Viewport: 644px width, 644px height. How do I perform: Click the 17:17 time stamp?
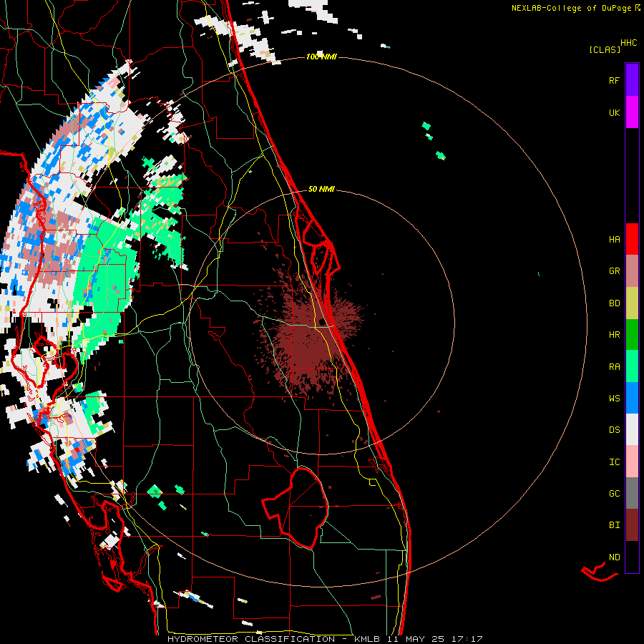pos(469,639)
